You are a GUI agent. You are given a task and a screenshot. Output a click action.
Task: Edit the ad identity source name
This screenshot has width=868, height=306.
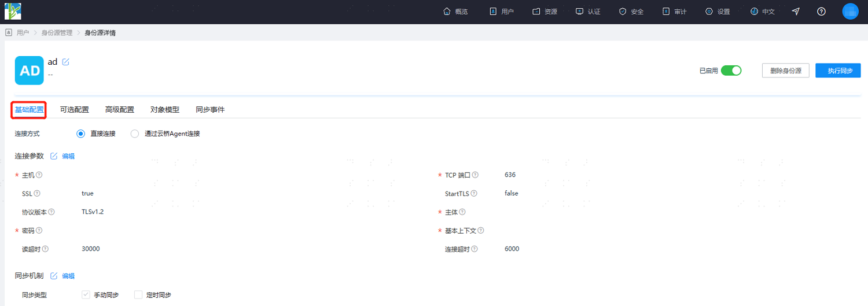click(65, 62)
